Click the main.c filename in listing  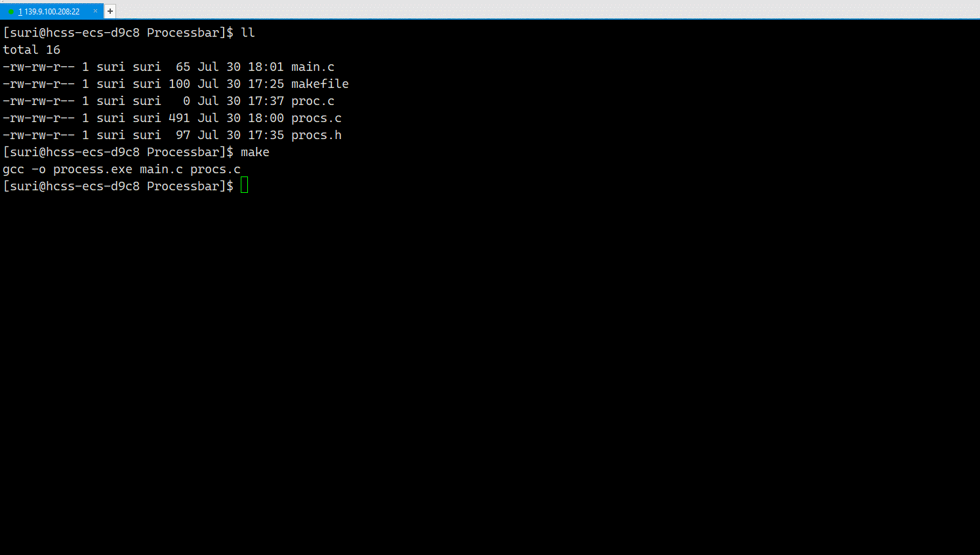(x=313, y=67)
